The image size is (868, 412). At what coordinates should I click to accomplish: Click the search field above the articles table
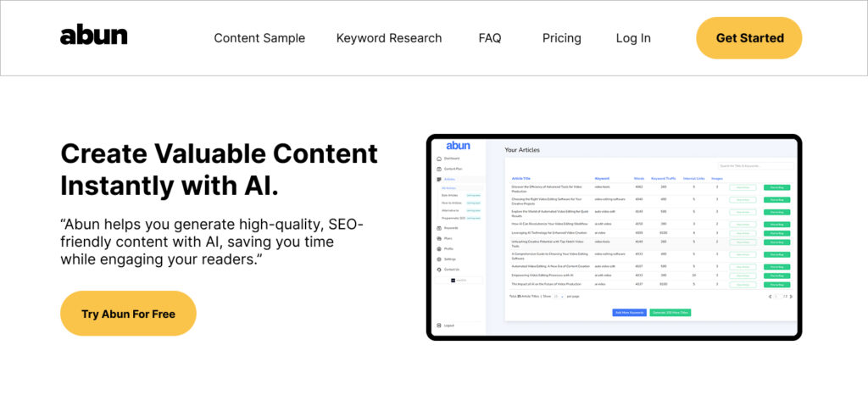(755, 166)
